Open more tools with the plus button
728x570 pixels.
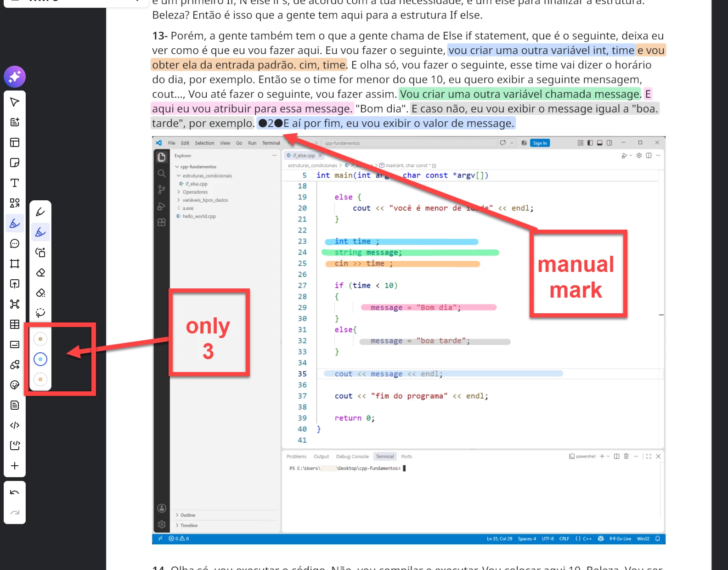[15, 466]
